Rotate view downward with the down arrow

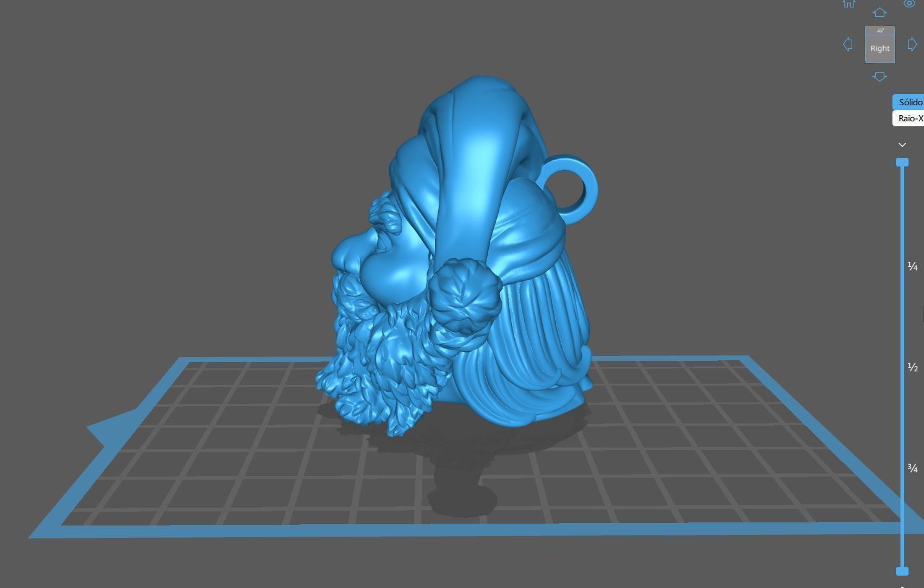pos(879,77)
